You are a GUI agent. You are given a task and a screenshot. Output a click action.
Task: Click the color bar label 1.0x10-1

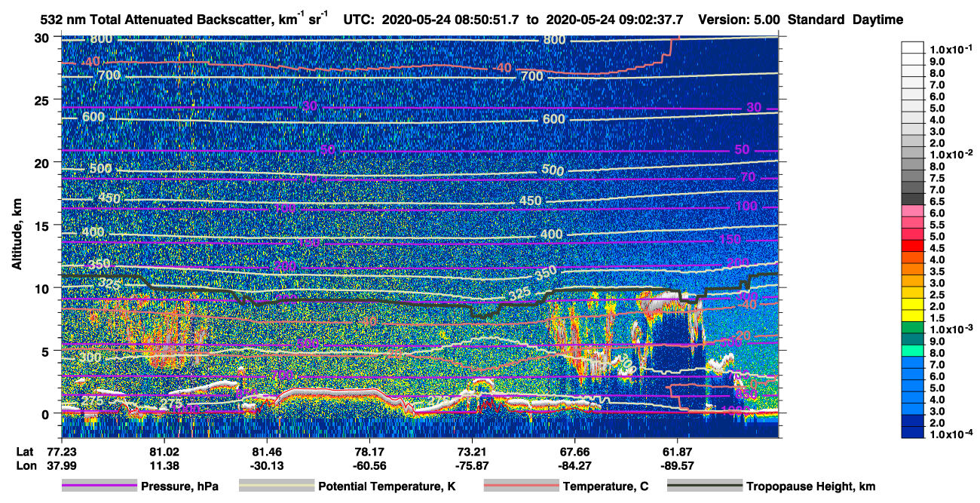[951, 49]
